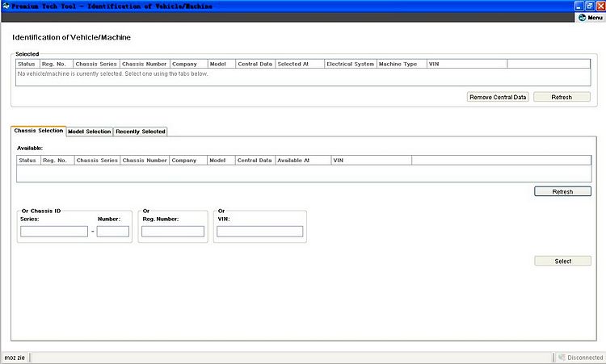Click the Electrical System column header
This screenshot has width=606, height=364.
tap(351, 64)
